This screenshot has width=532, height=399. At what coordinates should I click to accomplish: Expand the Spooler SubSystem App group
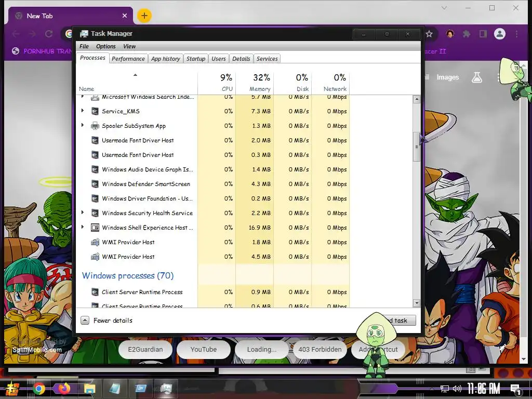83,125
